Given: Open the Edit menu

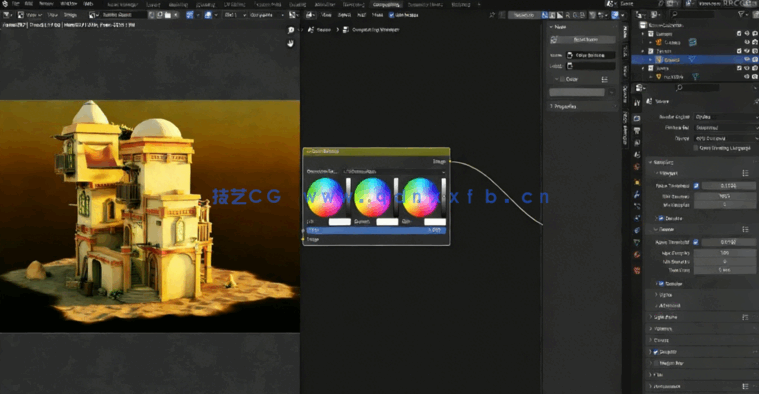Looking at the screenshot, I should [29, 4].
